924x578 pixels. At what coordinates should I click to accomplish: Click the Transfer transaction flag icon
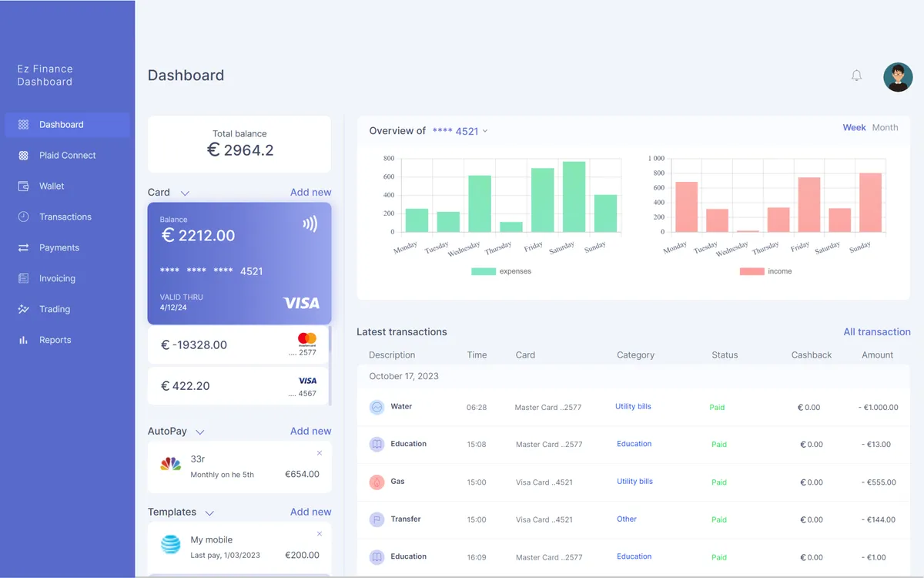pos(377,519)
